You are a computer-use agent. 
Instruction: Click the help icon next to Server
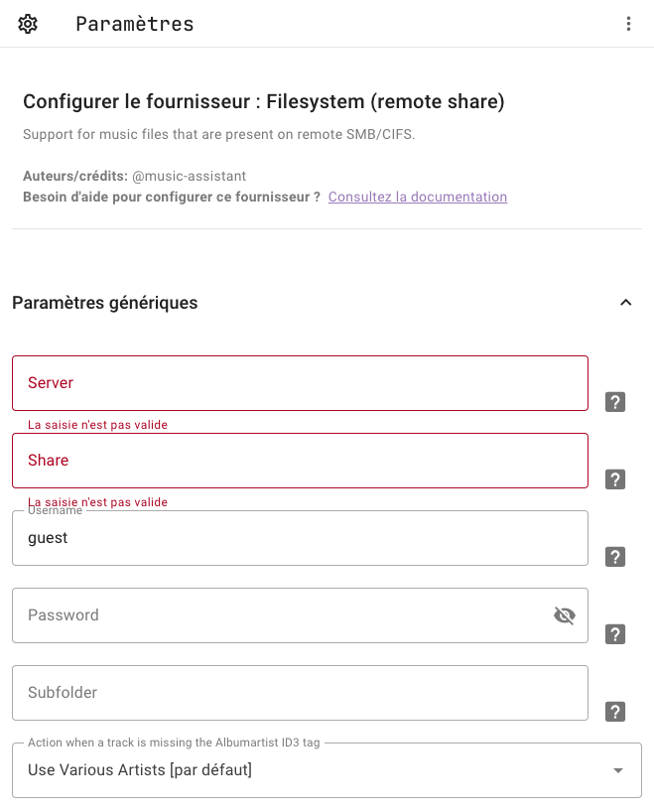(x=615, y=402)
